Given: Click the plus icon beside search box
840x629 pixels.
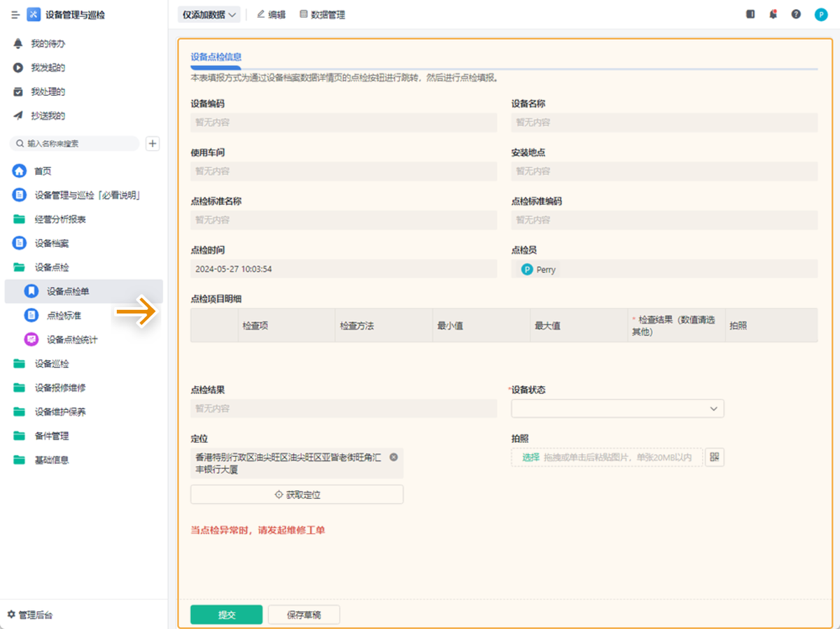Looking at the screenshot, I should pos(153,143).
